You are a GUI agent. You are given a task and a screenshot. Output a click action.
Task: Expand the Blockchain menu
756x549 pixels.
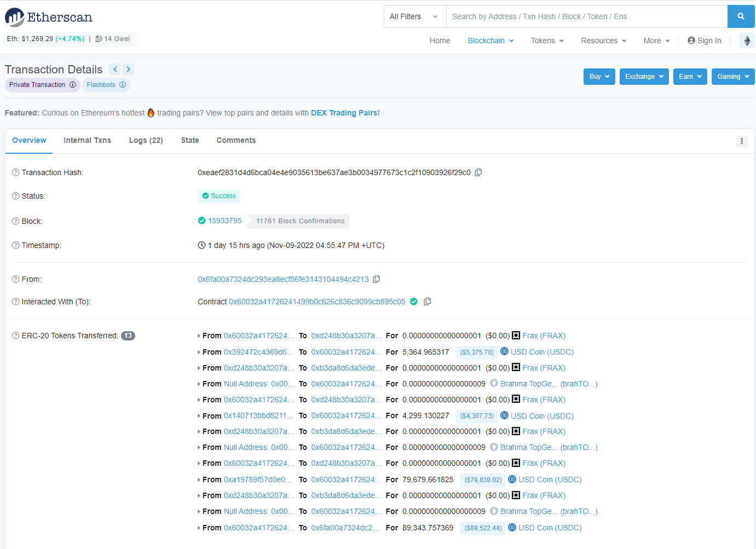[490, 41]
